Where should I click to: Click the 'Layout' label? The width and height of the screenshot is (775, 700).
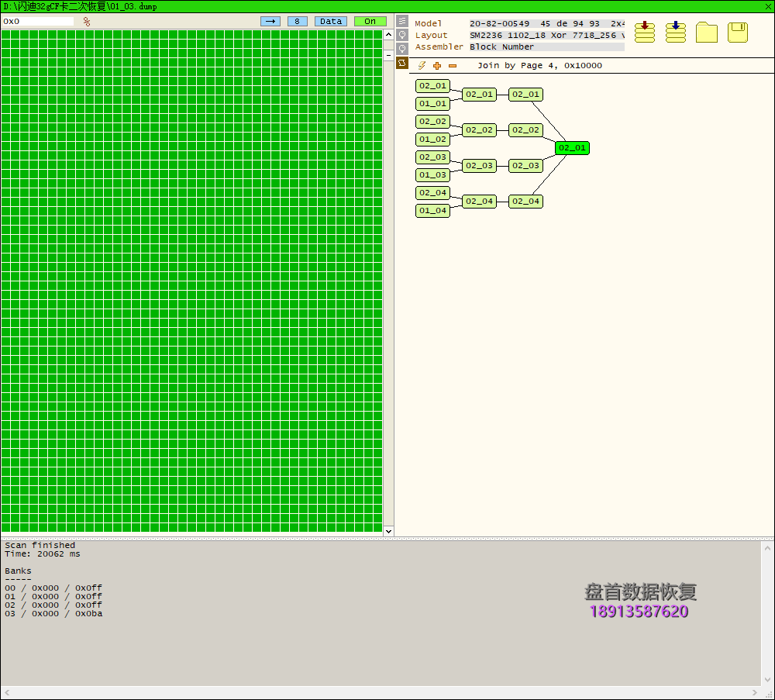click(x=431, y=35)
